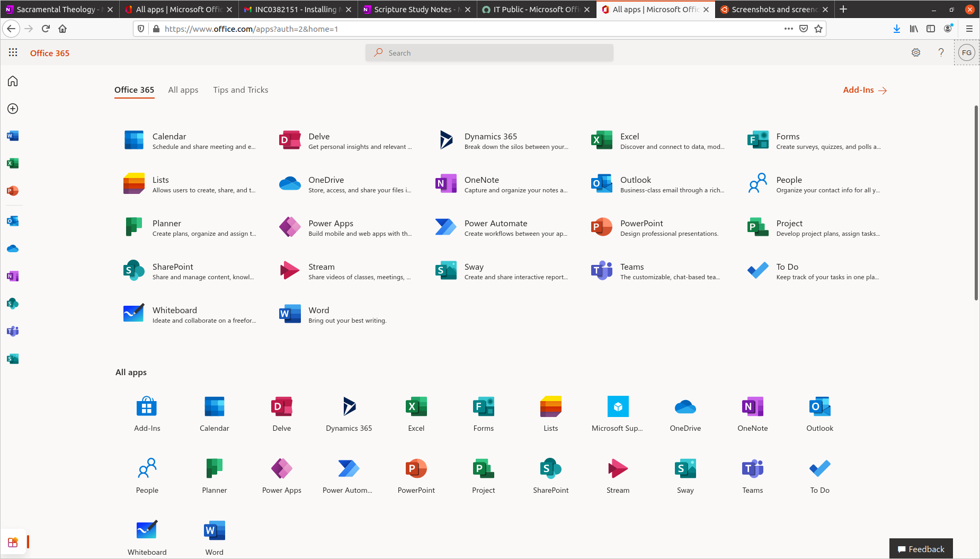
Task: Open the To Do app card
Action: [814, 271]
